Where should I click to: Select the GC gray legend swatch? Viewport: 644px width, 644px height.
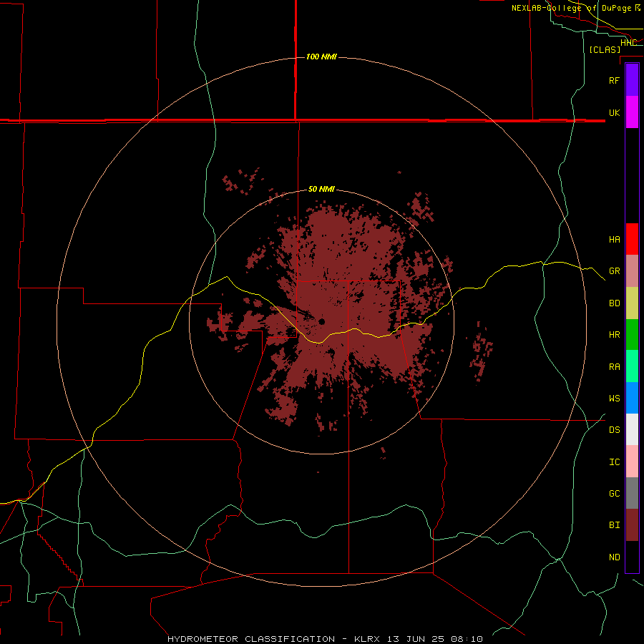(632, 493)
